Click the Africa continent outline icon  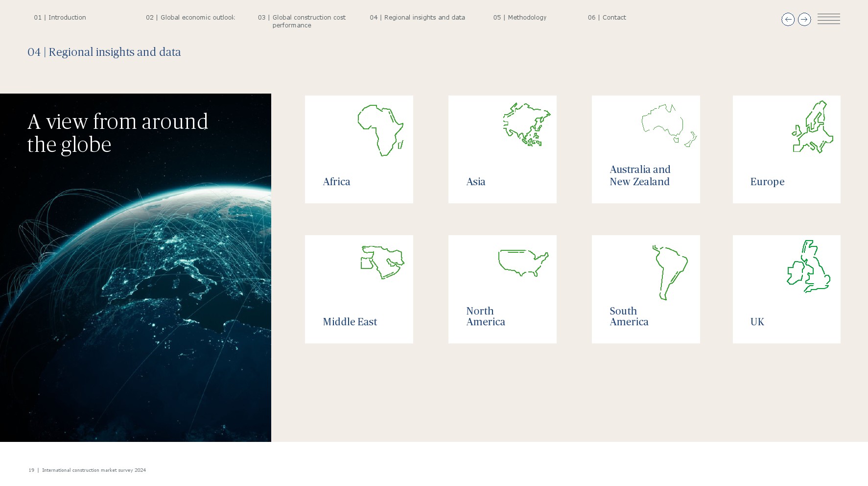[381, 130]
